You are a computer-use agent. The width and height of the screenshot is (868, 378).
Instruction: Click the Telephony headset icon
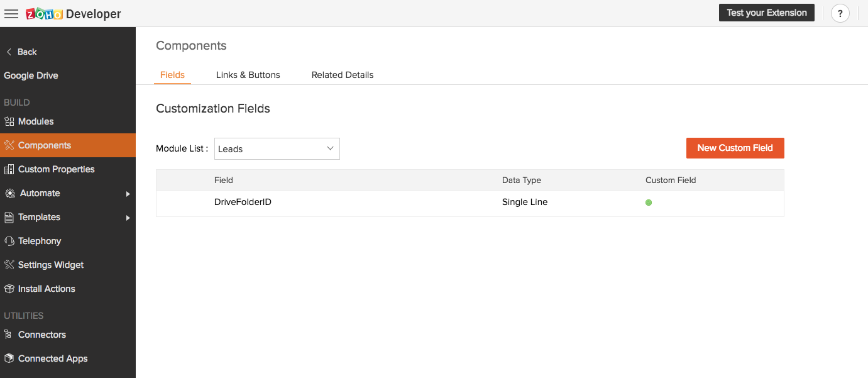tap(9, 241)
